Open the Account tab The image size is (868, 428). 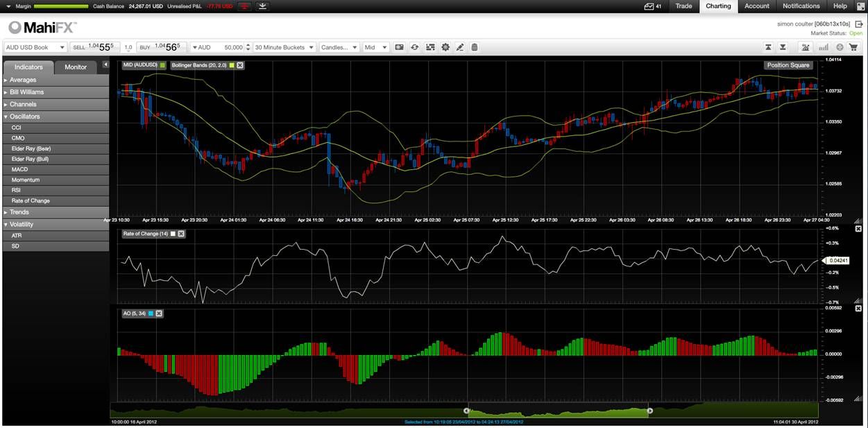click(757, 6)
